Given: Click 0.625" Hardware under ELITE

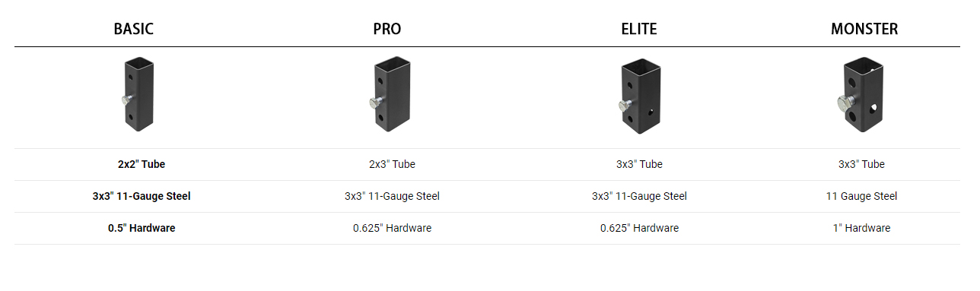Looking at the screenshot, I should [x=639, y=228].
